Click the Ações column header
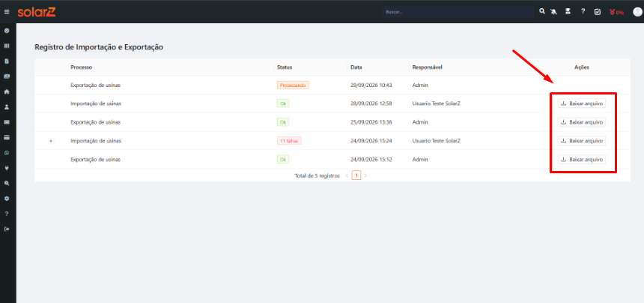Image resolution: width=644 pixels, height=303 pixels. click(582, 67)
